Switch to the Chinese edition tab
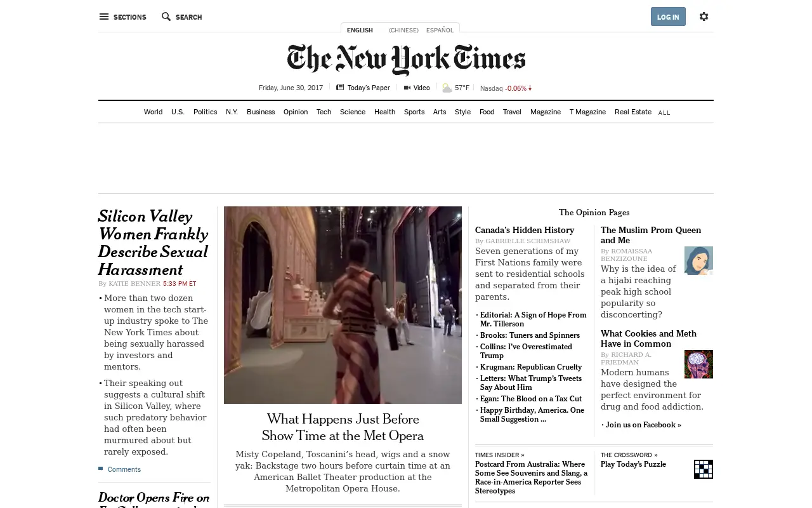Viewport: 812px width, 508px height. pos(403,30)
